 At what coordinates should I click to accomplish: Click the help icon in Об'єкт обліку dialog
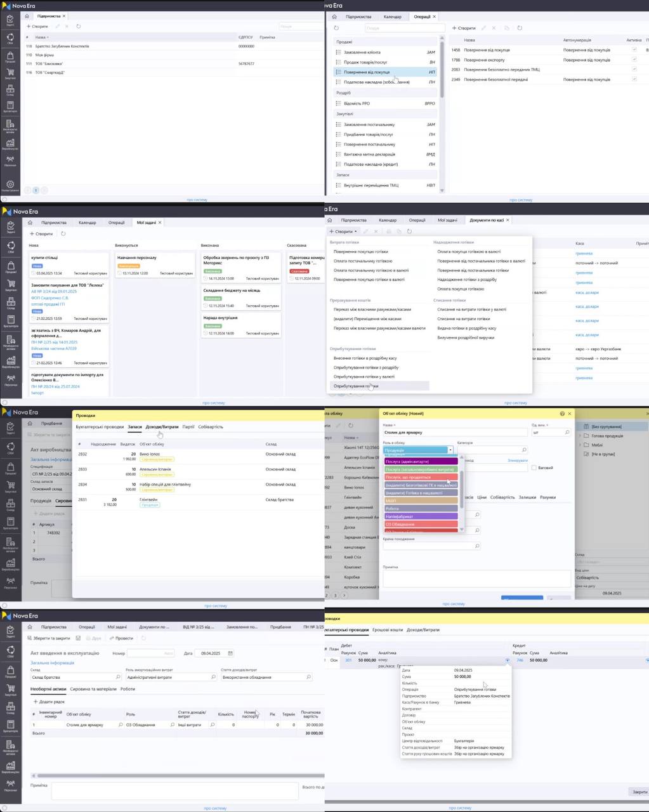tap(562, 414)
